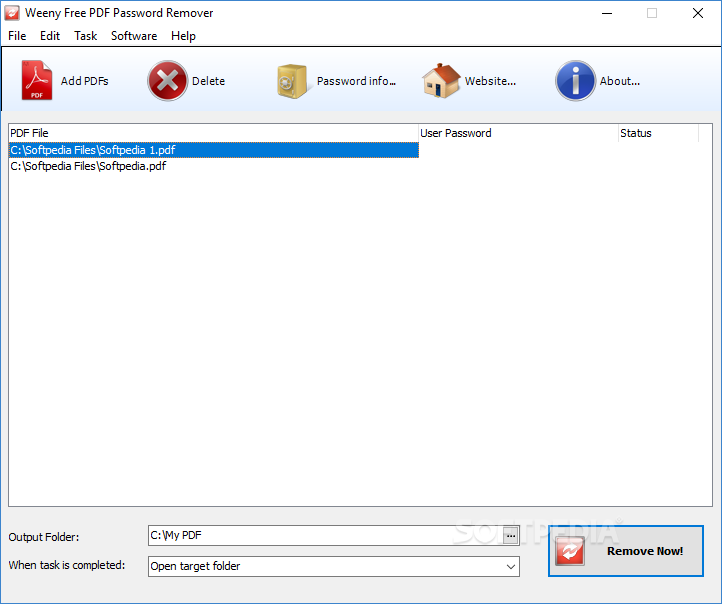This screenshot has width=722, height=604.
Task: Click the Website house icon
Action: pyautogui.click(x=441, y=81)
